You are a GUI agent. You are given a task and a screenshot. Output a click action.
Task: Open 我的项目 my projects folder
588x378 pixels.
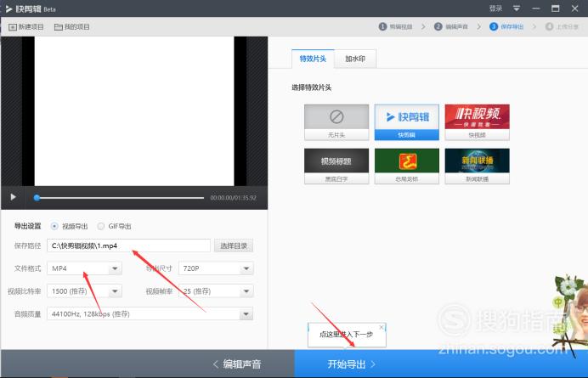(x=72, y=27)
